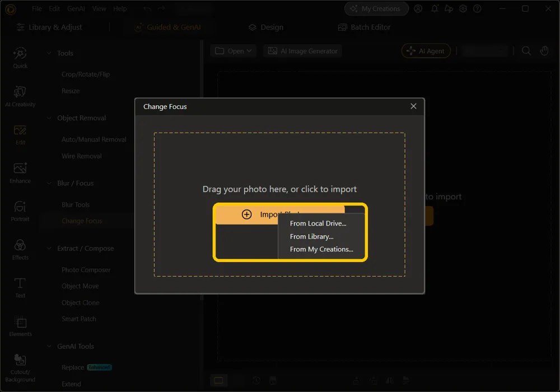Click the app logo icon
Screen dimensions: 560x392
(x=10, y=10)
